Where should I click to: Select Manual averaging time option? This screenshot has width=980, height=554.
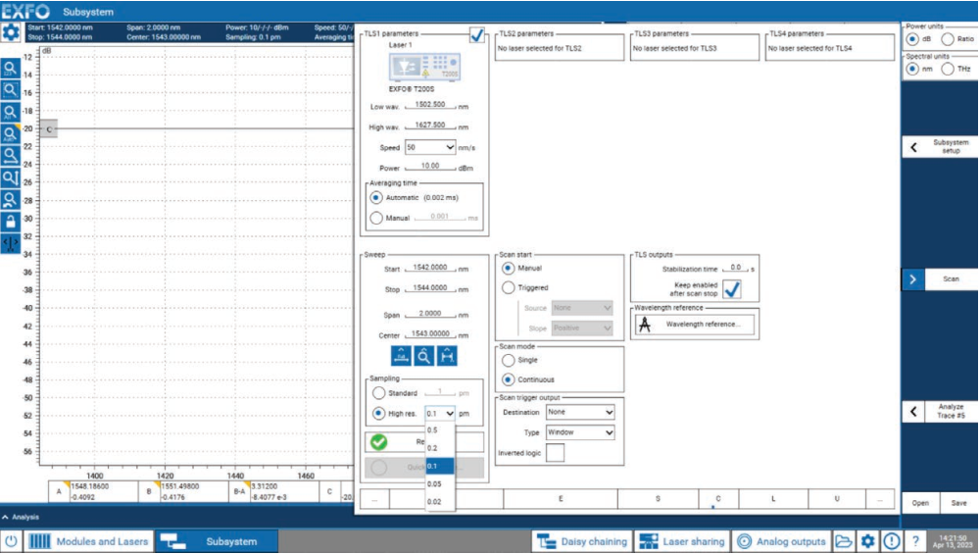tap(376, 218)
